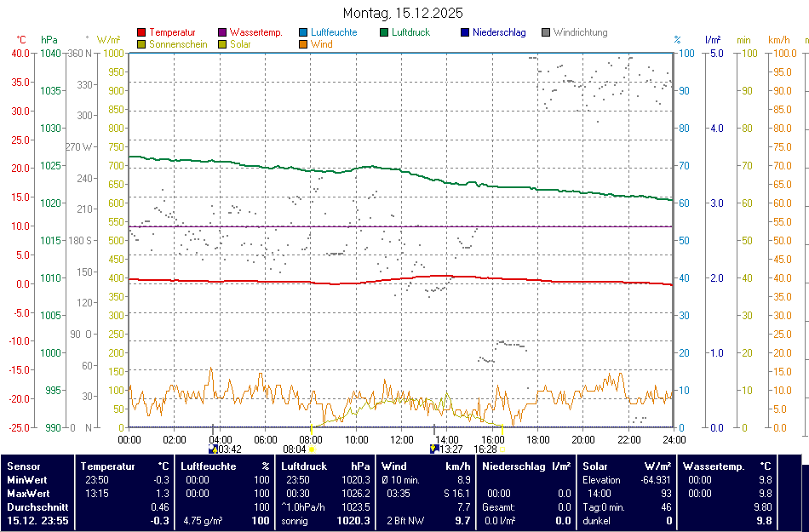This screenshot has height=532, width=809.
Task: Click the dark blue Niederschlag legend square
Action: click(465, 33)
